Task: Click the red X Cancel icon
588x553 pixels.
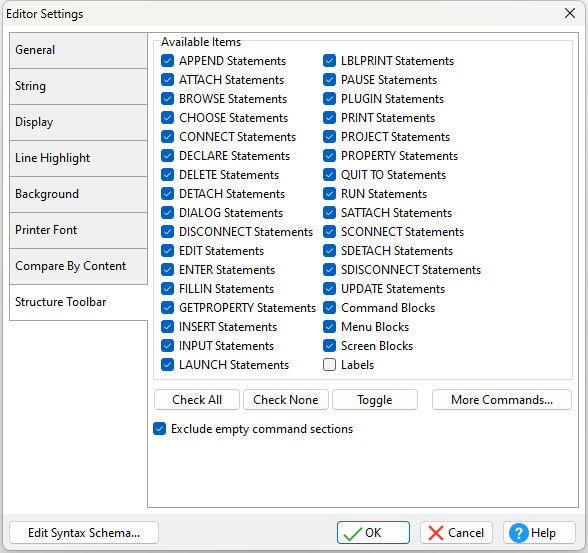Action: click(x=435, y=533)
